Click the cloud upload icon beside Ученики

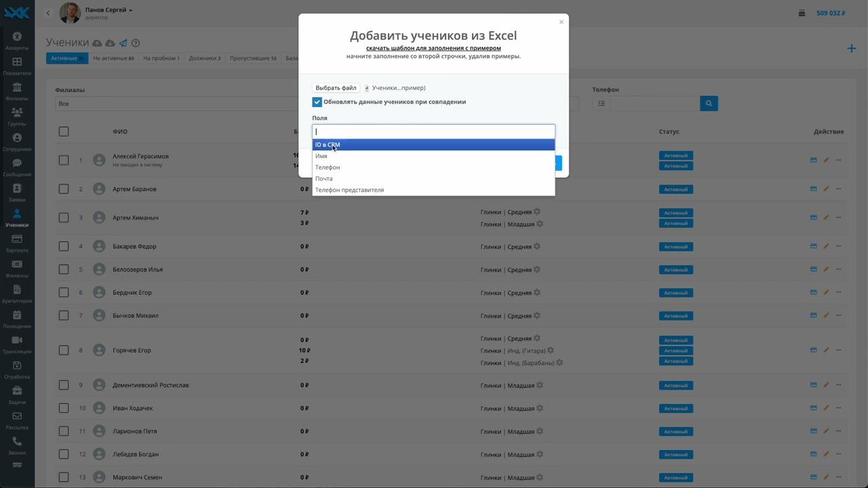click(97, 43)
